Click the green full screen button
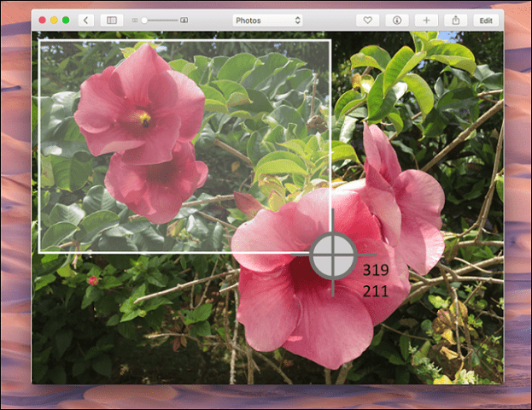Image resolution: width=532 pixels, height=410 pixels. coord(66,20)
